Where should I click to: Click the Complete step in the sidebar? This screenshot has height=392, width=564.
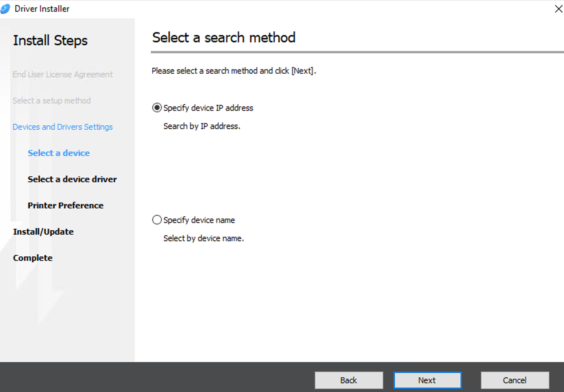[33, 258]
